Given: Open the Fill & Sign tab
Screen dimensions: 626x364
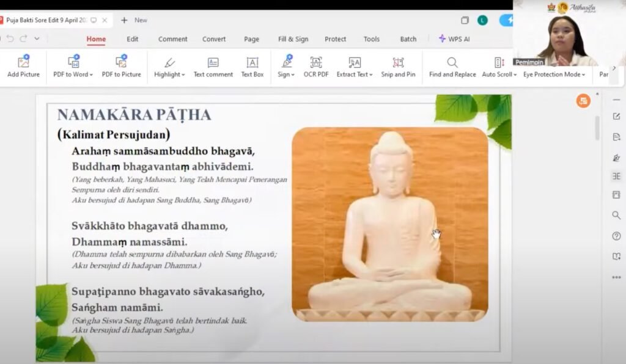Looking at the screenshot, I should point(293,39).
